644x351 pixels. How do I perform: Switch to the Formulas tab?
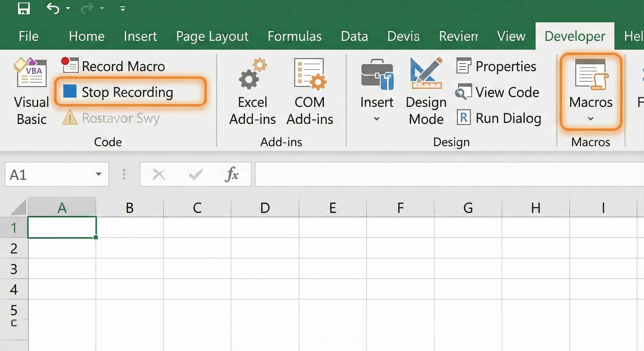tap(295, 36)
